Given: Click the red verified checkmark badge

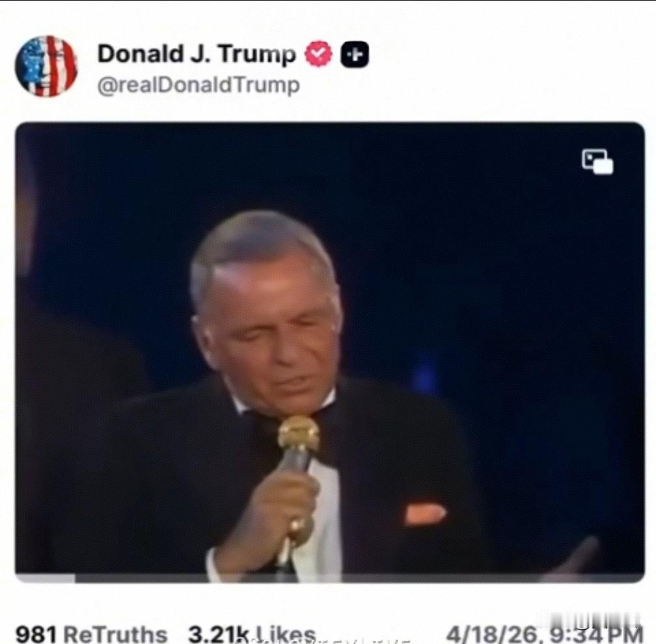Looking at the screenshot, I should (x=318, y=54).
